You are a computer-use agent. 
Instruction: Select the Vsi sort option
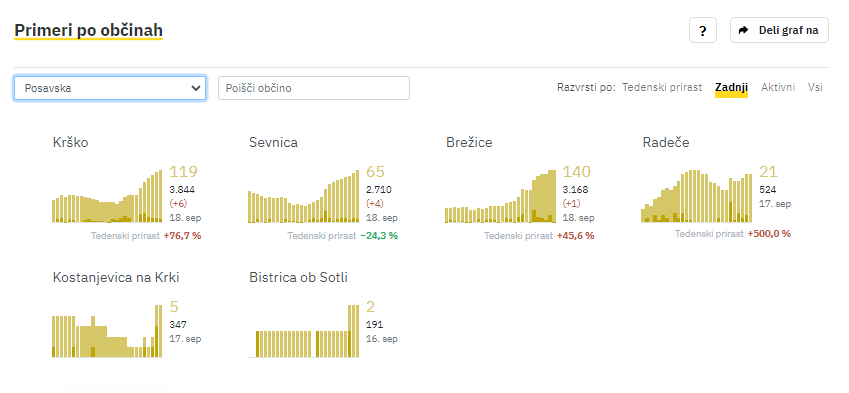click(x=815, y=87)
